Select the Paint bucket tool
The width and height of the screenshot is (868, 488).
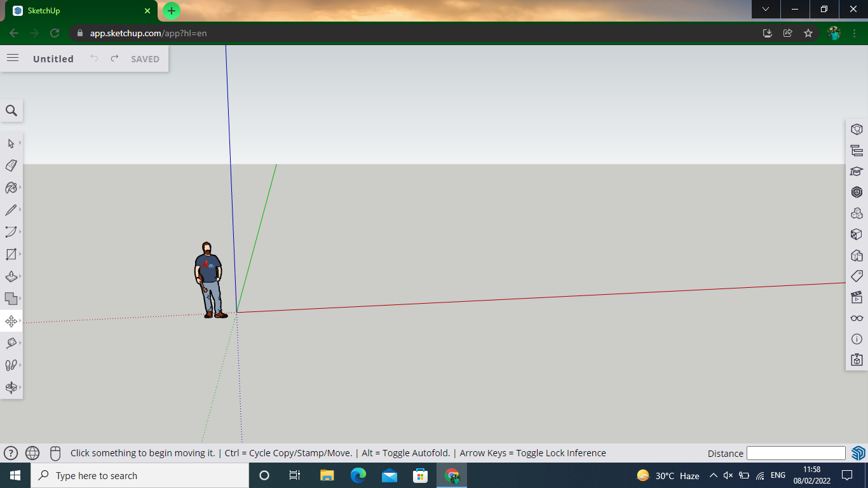pyautogui.click(x=11, y=187)
